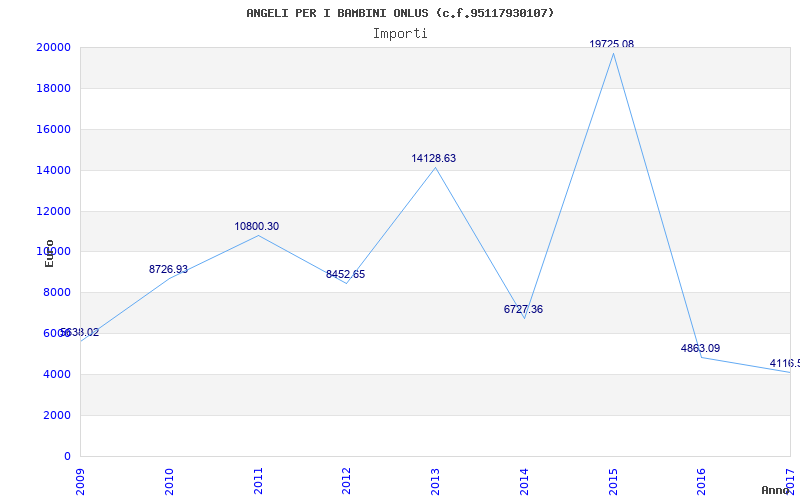The image size is (800, 500).
Task: Click the 2016 x-axis label
Action: click(x=702, y=482)
